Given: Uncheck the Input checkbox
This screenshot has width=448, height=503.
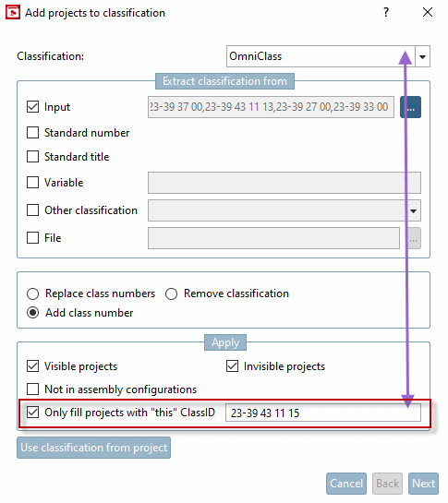Looking at the screenshot, I should pyautogui.click(x=32, y=107).
